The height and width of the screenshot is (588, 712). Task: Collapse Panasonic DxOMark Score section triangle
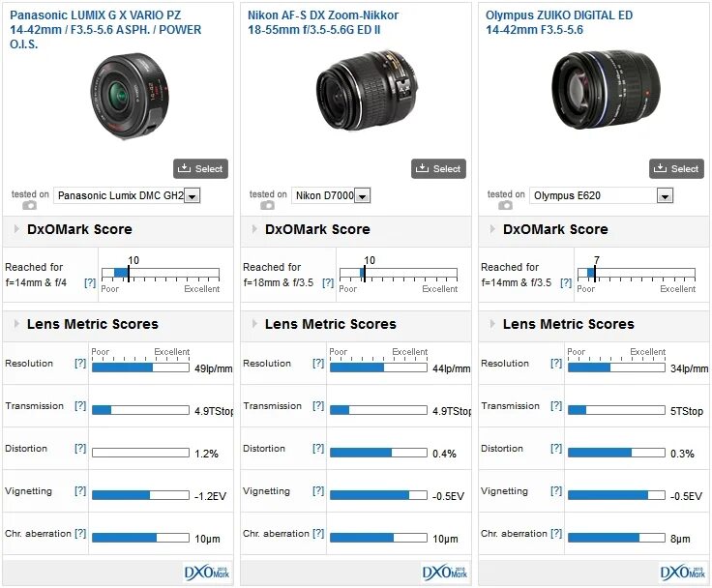(16, 229)
